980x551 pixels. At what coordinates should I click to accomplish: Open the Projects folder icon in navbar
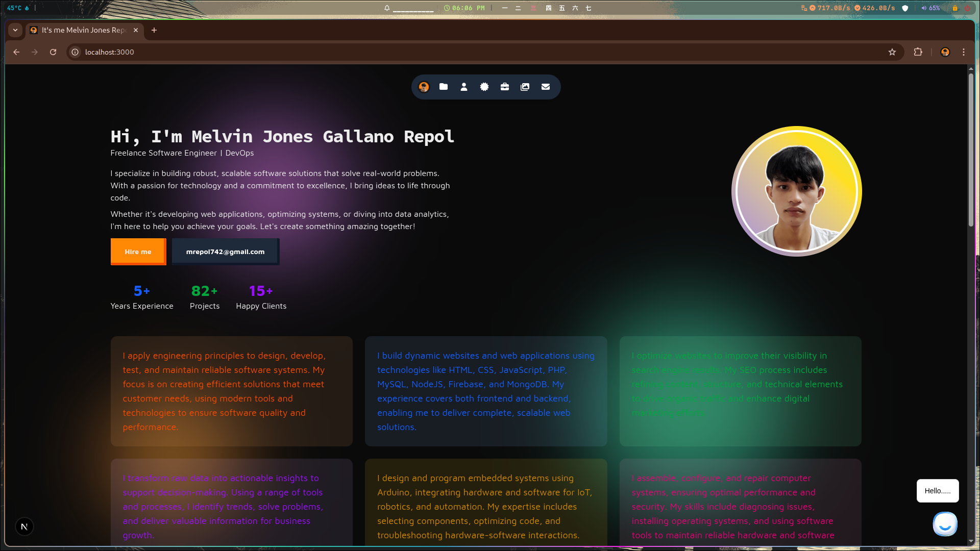tap(443, 87)
